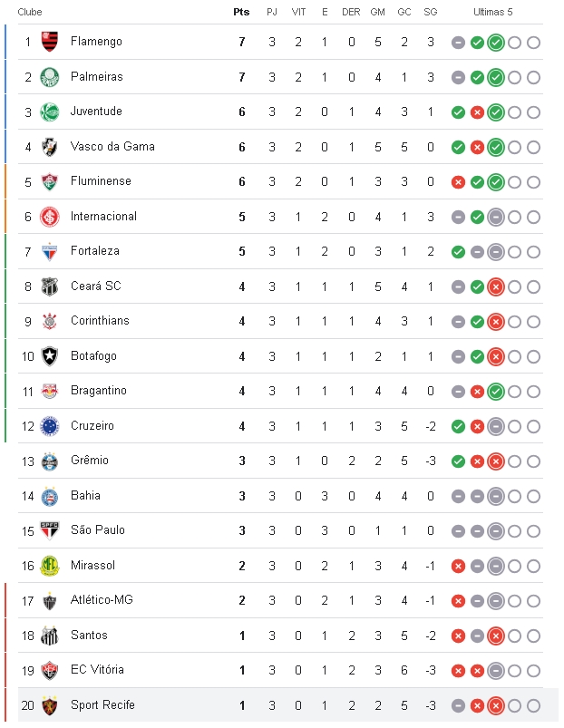
Task: Click the SG column header
Action: (431, 12)
